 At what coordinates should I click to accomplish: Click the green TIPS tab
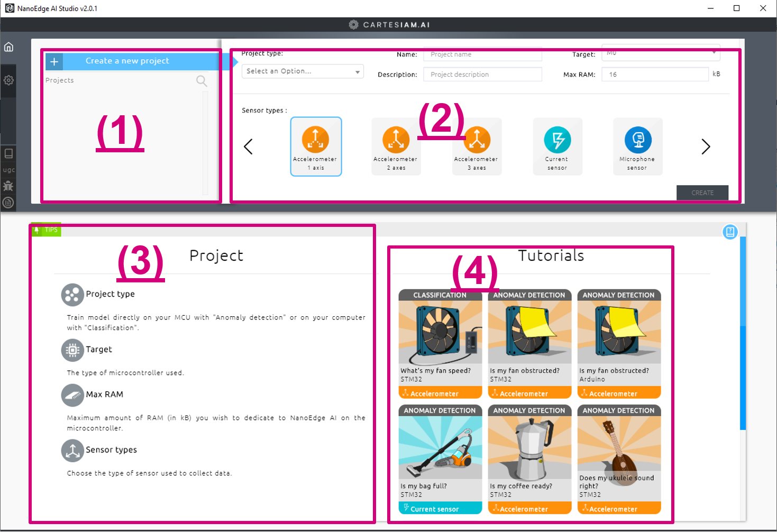46,230
